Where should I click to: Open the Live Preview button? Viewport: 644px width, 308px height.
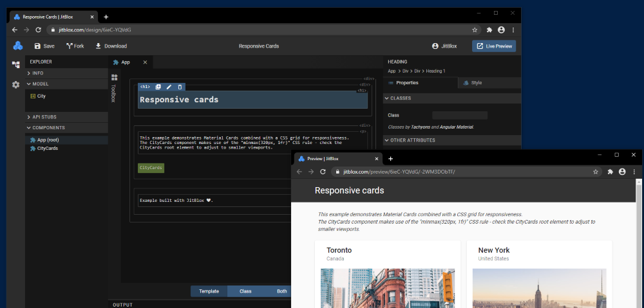tap(494, 46)
